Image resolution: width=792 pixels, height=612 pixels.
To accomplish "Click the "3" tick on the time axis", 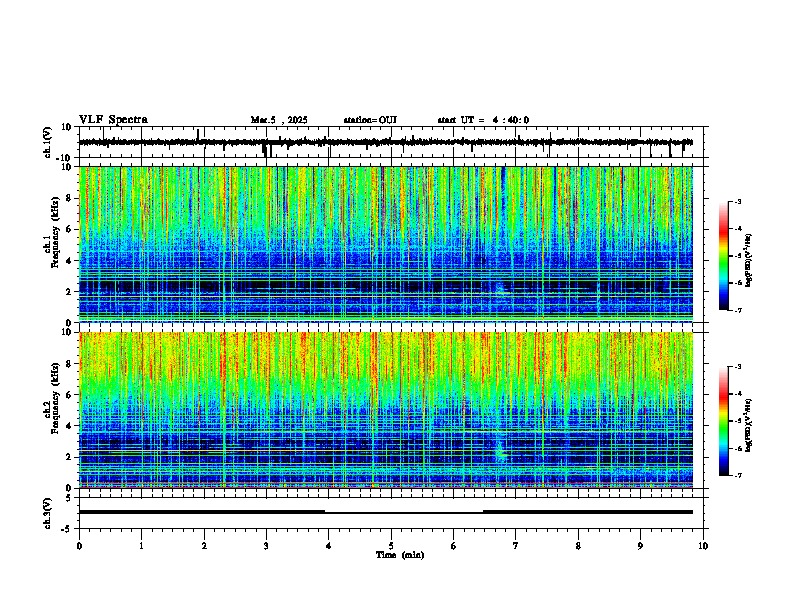I will [266, 546].
